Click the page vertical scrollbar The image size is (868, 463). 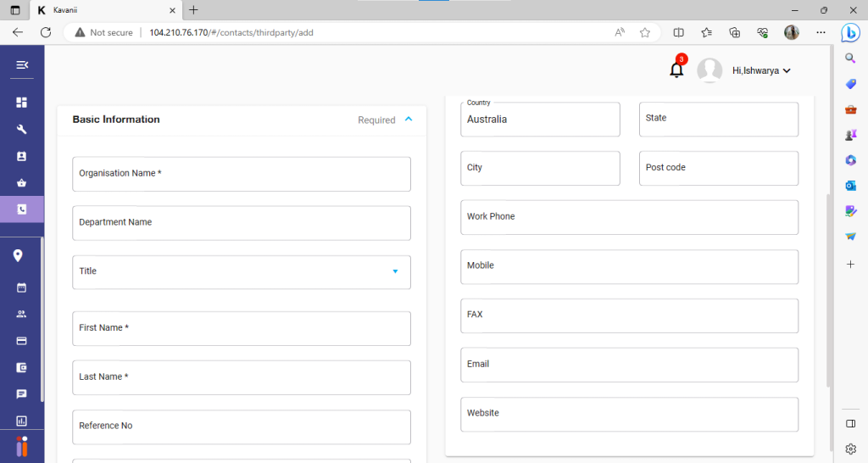pos(828,288)
